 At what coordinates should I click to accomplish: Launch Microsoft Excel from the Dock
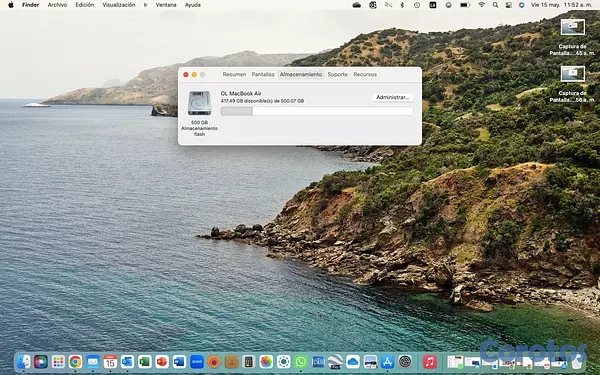(x=145, y=361)
